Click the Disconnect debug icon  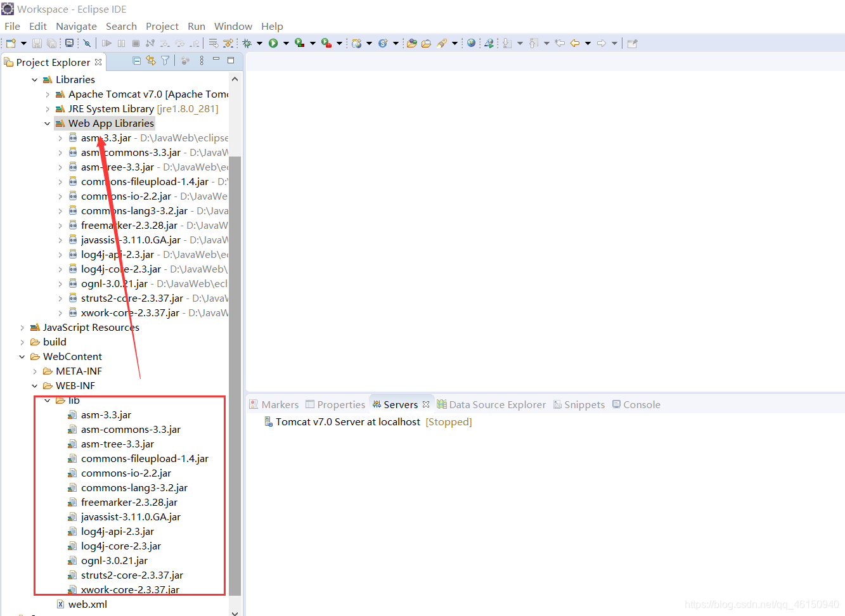coord(150,43)
